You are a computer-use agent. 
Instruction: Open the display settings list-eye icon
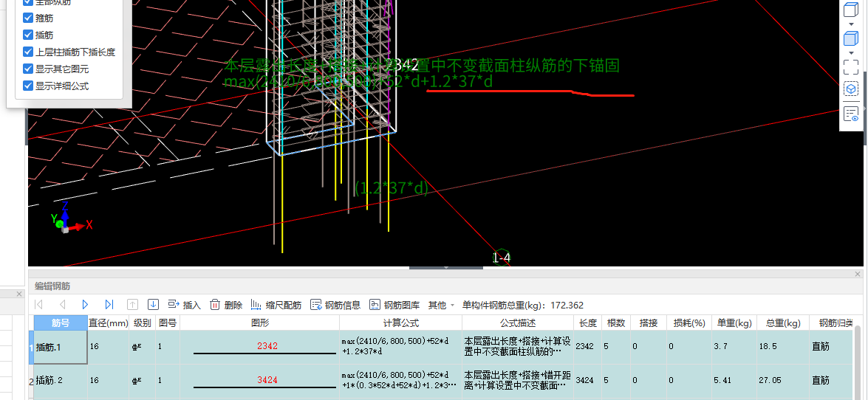click(851, 114)
